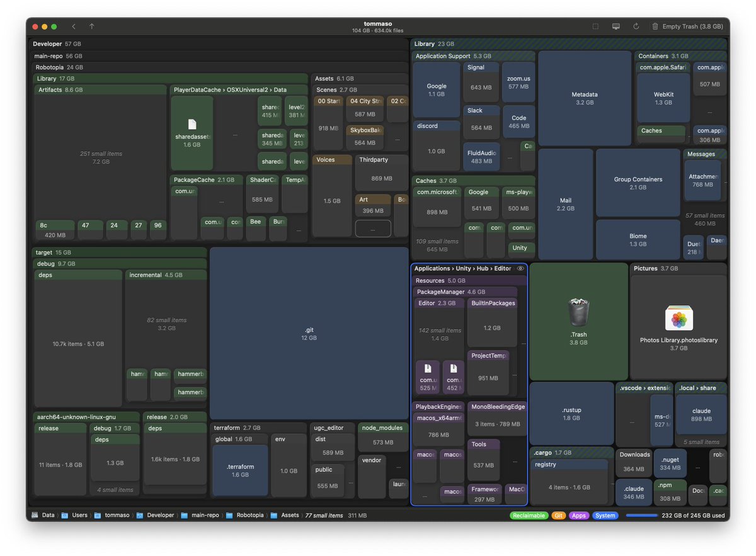Screen dimensions: 756x556
Task: Open Robotopia in the path bar
Action: [x=250, y=515]
